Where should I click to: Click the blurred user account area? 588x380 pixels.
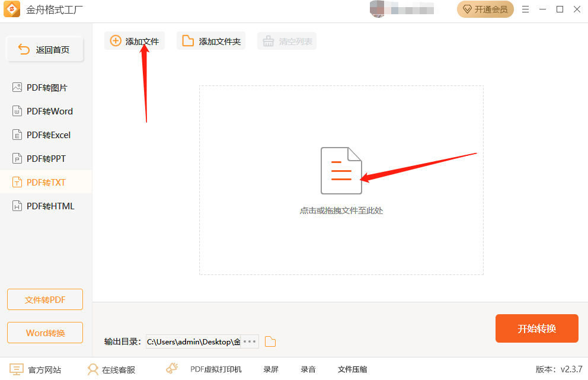tap(402, 9)
